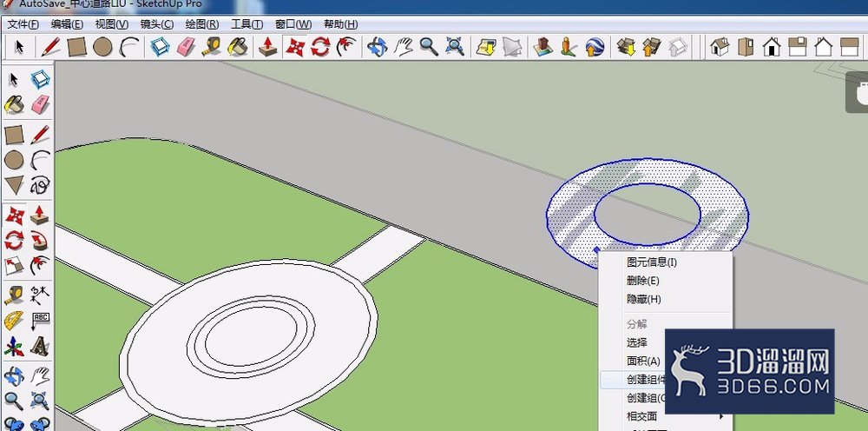Screen dimensions: 868x431
Task: Select the Polygon tool
Action: [x=14, y=185]
